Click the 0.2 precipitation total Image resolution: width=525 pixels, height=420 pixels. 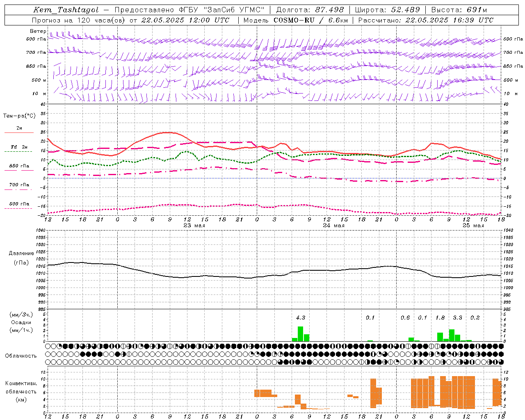click(475, 317)
